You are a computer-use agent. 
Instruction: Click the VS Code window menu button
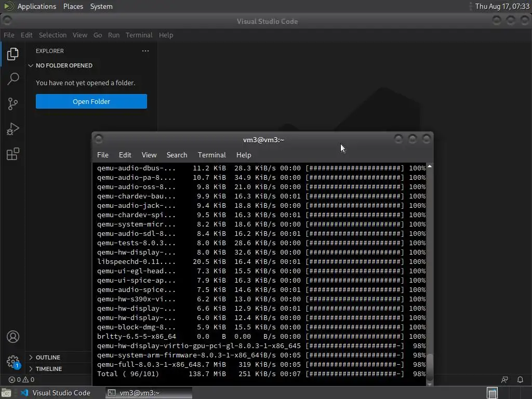pyautogui.click(x=7, y=21)
